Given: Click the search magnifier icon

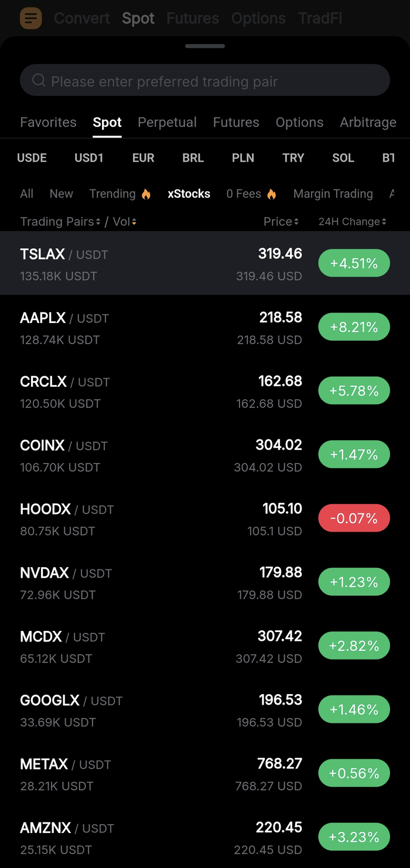Looking at the screenshot, I should click(39, 80).
